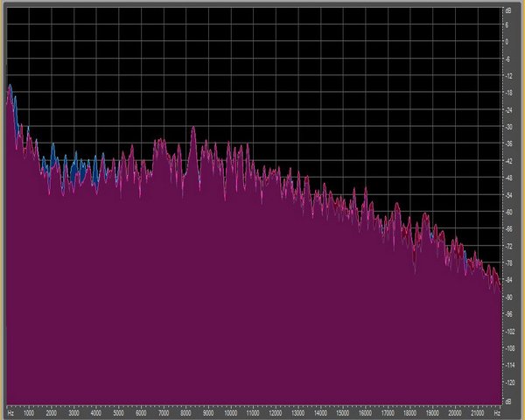Click the -54 dB scale label
This screenshot has width=525, height=420.
pos(508,195)
